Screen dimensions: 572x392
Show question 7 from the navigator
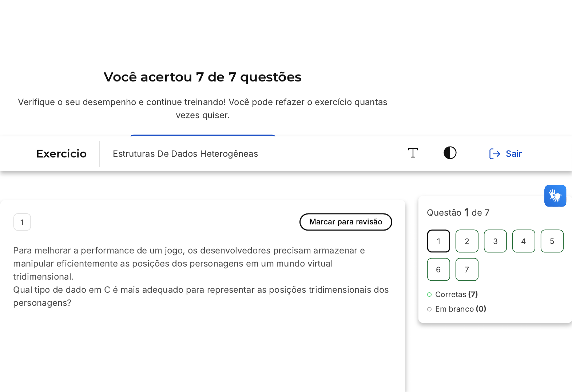coord(467,269)
